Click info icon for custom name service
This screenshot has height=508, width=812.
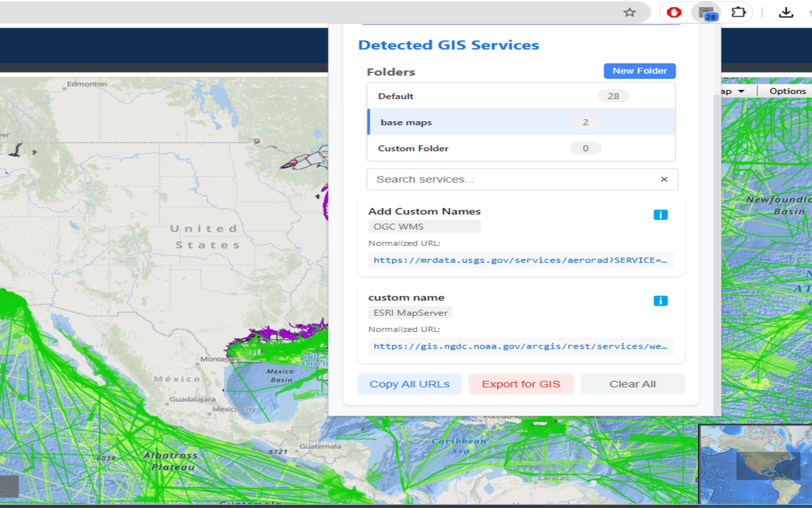click(x=660, y=300)
